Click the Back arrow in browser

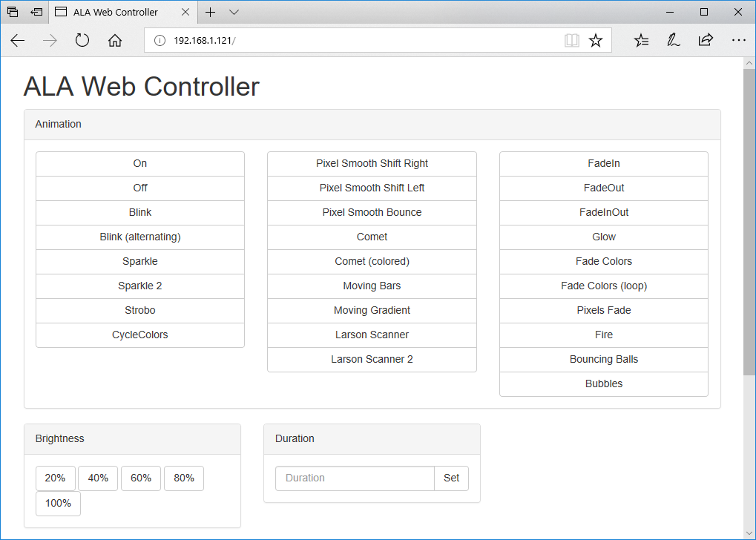click(18, 41)
